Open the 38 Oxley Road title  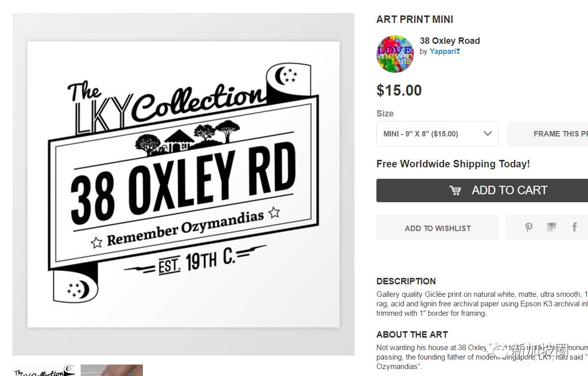450,40
